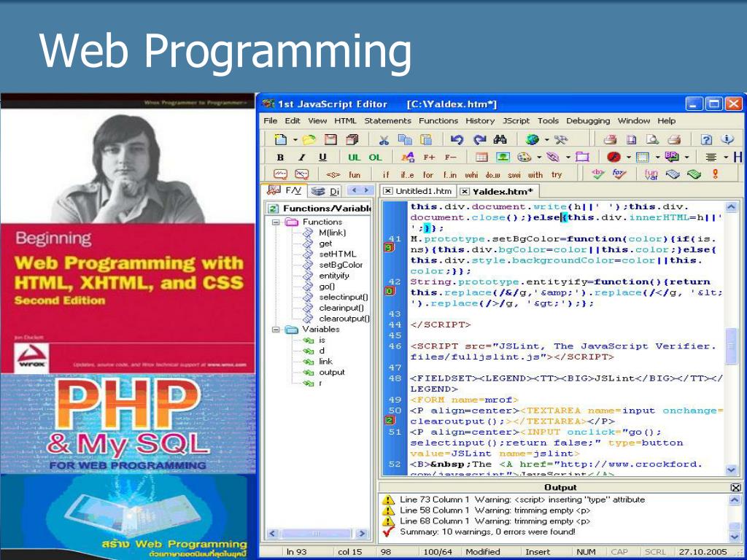
Task: Open dropdown arrow beside globe icon
Action: point(546,140)
